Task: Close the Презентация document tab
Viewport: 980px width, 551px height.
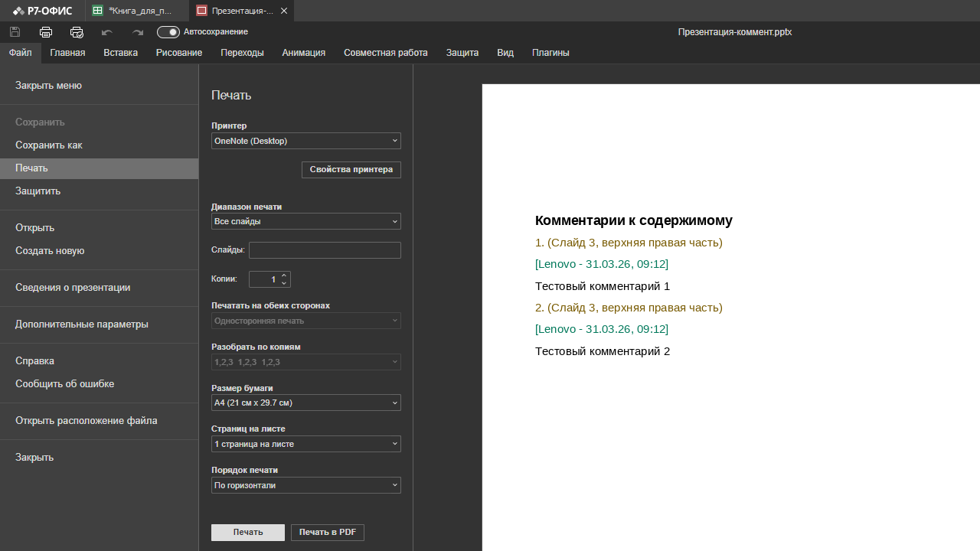Action: point(285,11)
